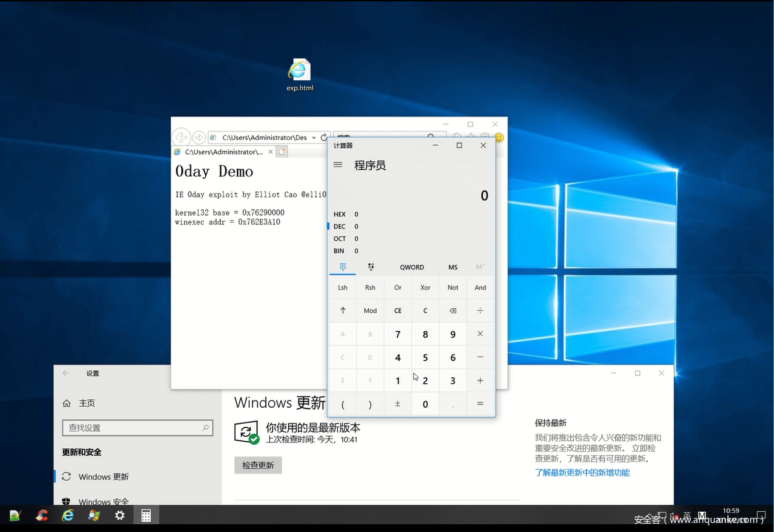Expand the QWORD word size selector
Image resolution: width=774 pixels, height=532 pixels.
point(412,267)
